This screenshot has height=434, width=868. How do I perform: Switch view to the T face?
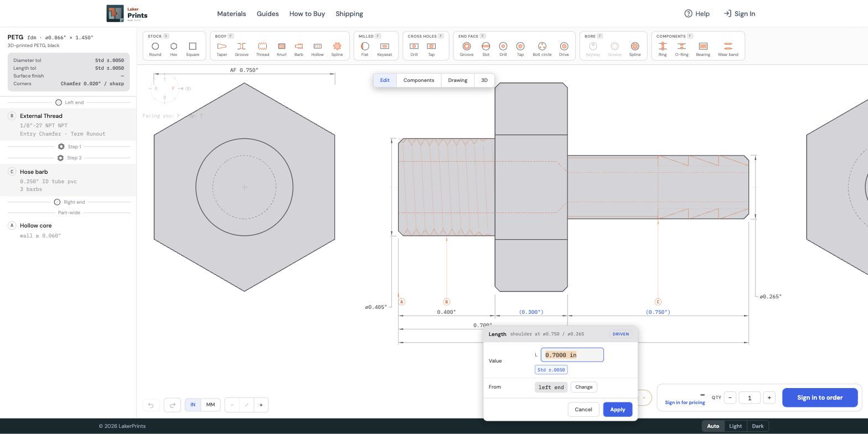(164, 80)
